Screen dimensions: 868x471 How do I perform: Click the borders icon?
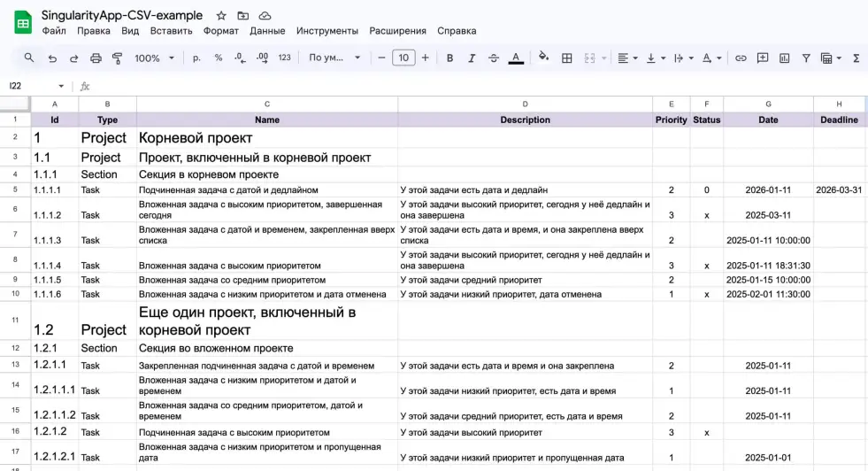(567, 58)
